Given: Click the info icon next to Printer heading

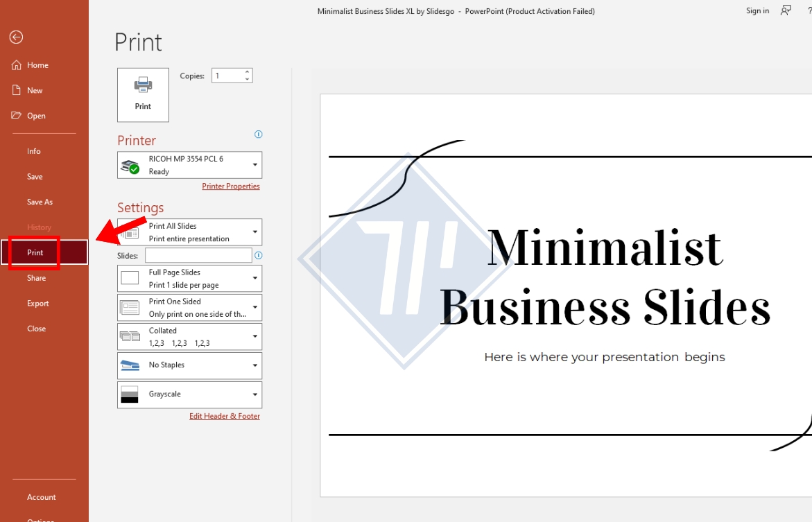Looking at the screenshot, I should click(x=258, y=134).
